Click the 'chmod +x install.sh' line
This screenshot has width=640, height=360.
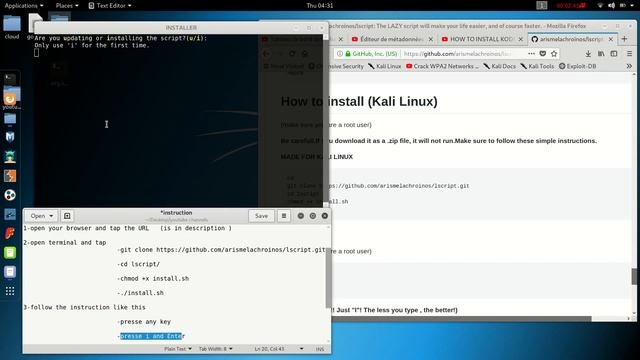click(153, 278)
